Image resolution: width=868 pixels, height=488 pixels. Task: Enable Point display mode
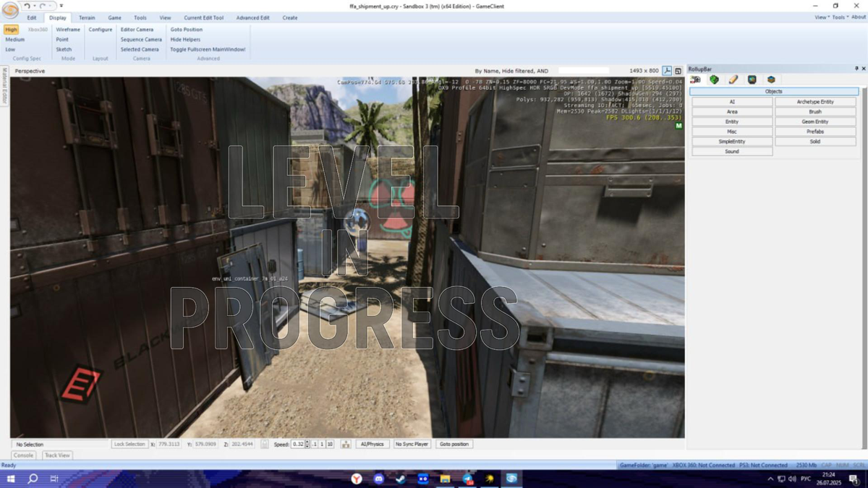(x=62, y=40)
